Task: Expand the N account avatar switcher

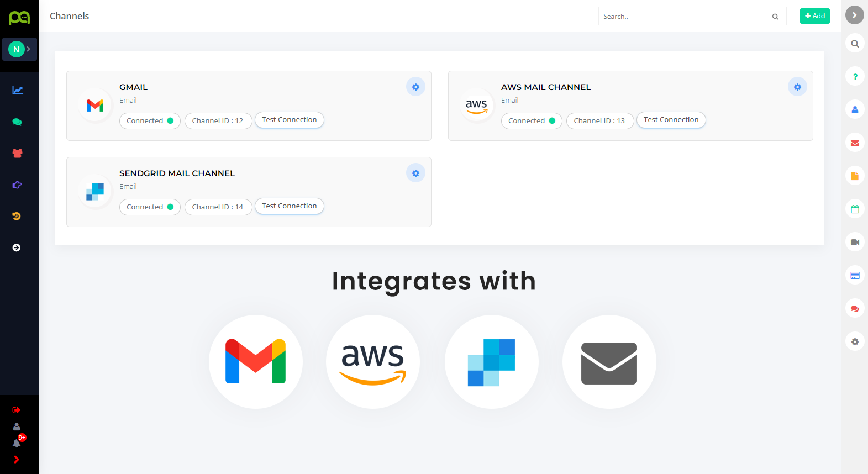Action: [x=19, y=49]
